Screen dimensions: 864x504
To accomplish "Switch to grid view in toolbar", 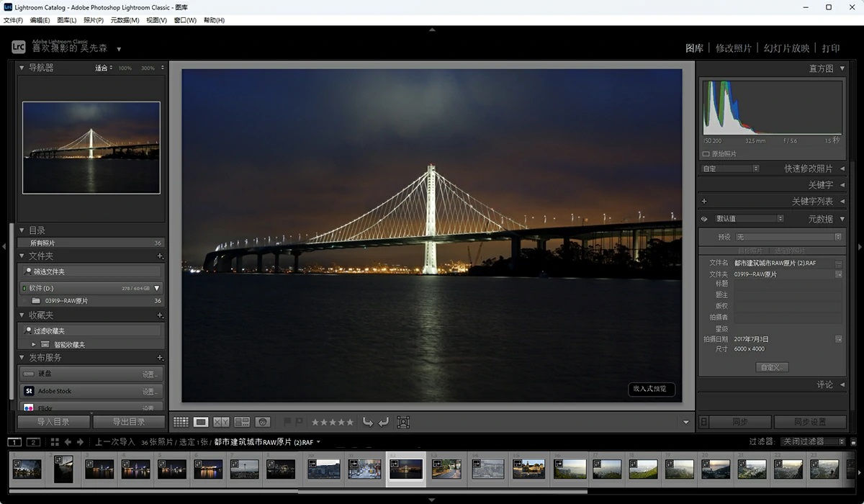I will click(x=181, y=422).
